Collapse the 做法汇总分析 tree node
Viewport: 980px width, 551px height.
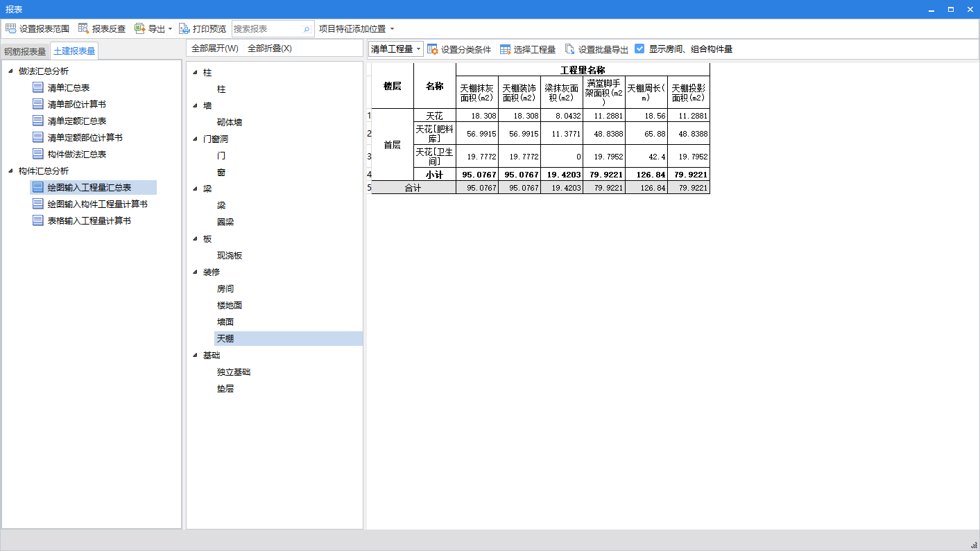tap(10, 71)
